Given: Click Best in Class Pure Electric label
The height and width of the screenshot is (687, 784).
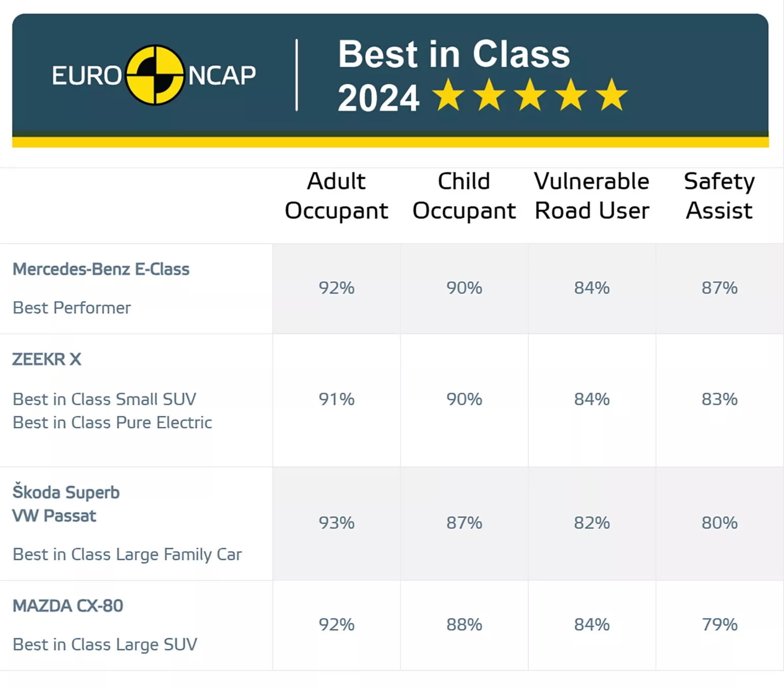Looking at the screenshot, I should coord(112,423).
